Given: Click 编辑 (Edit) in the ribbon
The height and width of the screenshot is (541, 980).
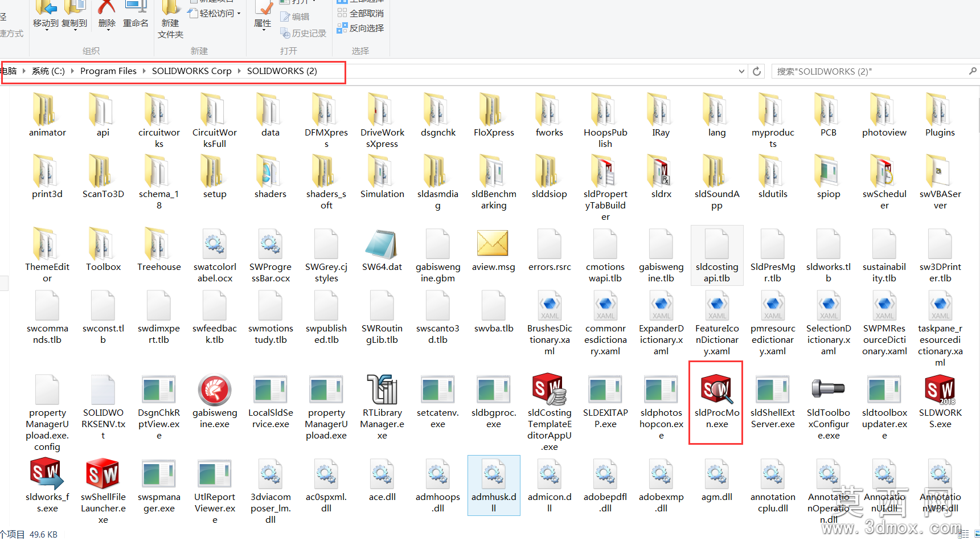Looking at the screenshot, I should pyautogui.click(x=296, y=17).
